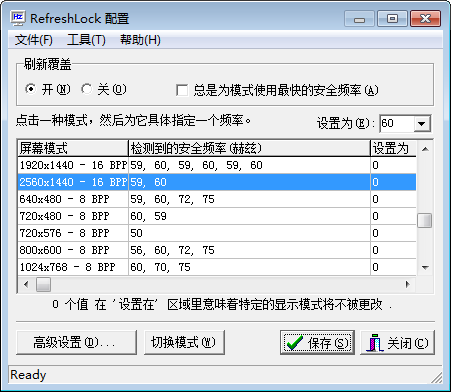Click the horizontal scroll left arrow
451x392 pixels.
click(x=26, y=284)
